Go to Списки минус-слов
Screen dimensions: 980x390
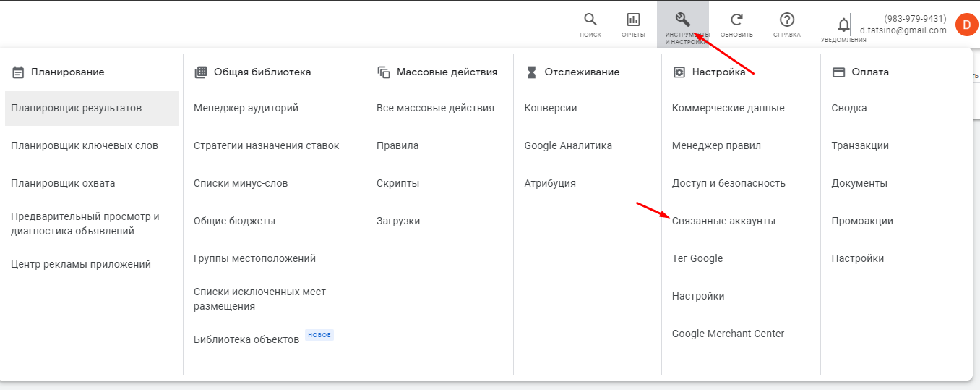[241, 184]
